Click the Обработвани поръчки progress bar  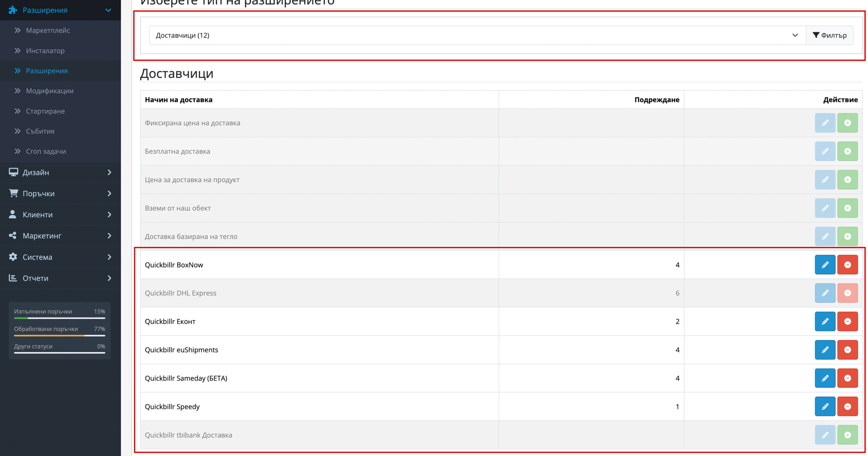click(59, 335)
